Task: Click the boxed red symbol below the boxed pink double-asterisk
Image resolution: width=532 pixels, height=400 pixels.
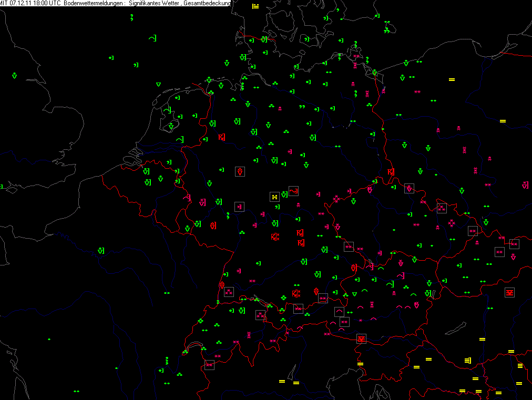Action: tap(361, 339)
